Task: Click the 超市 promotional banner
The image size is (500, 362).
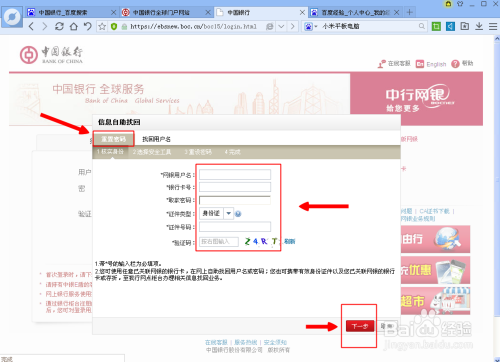Action: pyautogui.click(x=435, y=301)
